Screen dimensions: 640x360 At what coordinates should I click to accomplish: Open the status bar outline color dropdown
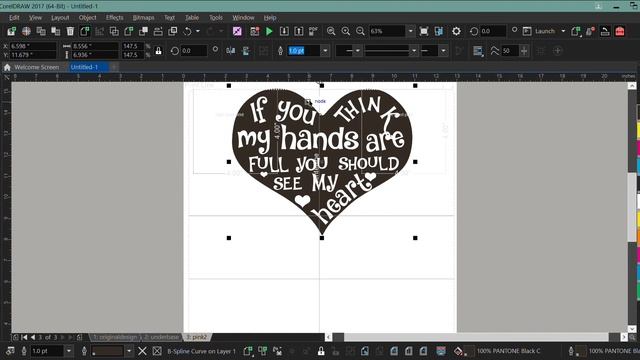point(129,351)
